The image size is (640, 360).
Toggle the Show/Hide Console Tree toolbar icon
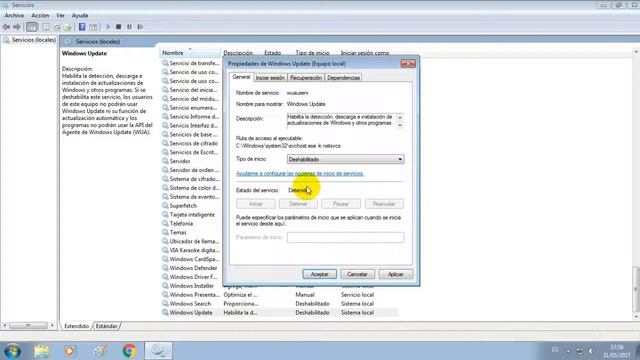point(31,27)
